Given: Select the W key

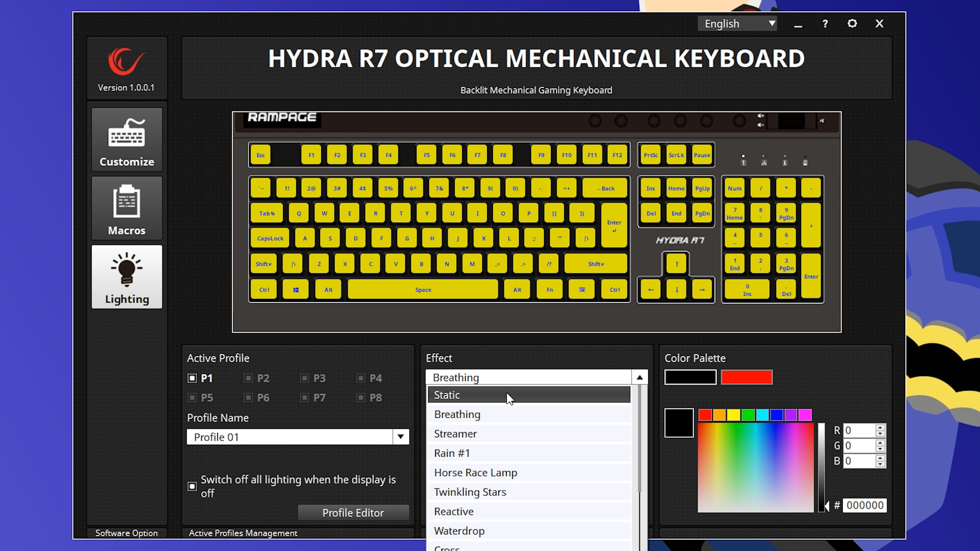Looking at the screenshot, I should tap(324, 213).
